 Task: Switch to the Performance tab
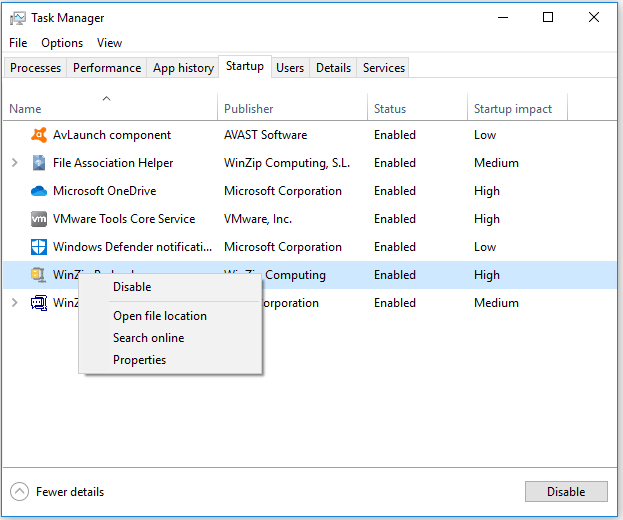[107, 68]
